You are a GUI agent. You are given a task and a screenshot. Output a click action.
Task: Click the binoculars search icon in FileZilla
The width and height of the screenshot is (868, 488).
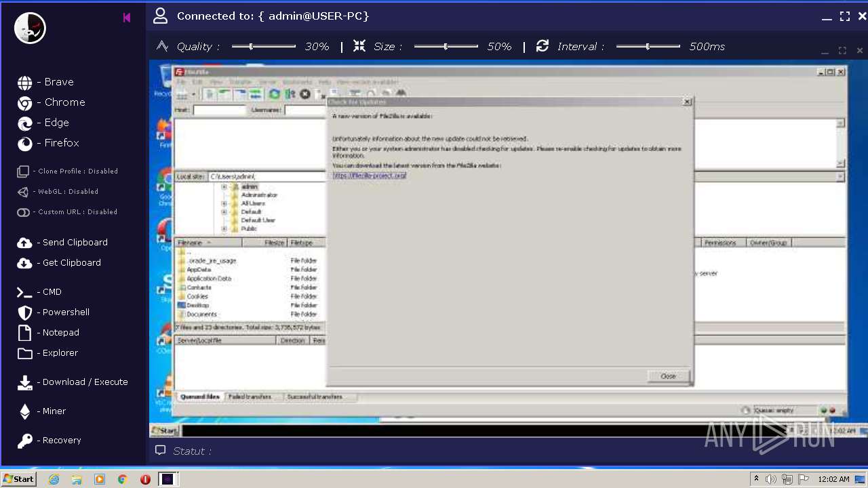[401, 93]
